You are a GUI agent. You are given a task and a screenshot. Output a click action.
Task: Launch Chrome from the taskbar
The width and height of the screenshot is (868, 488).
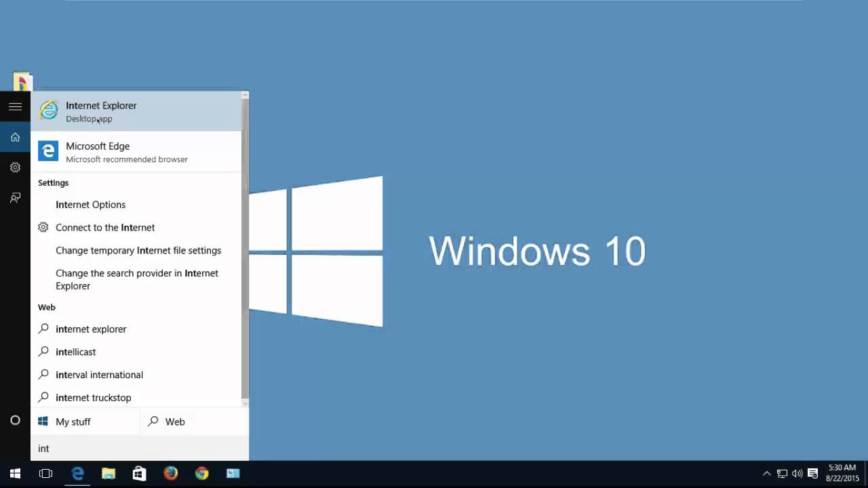click(x=202, y=474)
